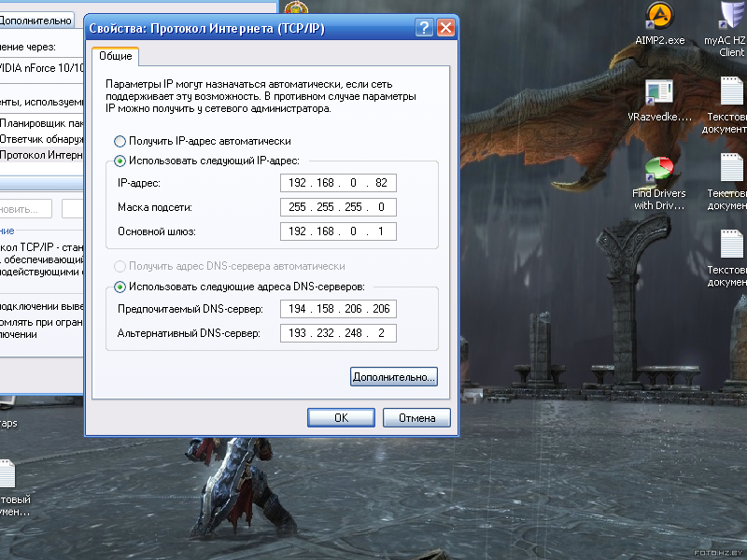Click the Предпочитаемый DNS-сервер address field
747x560 pixels.
click(338, 309)
